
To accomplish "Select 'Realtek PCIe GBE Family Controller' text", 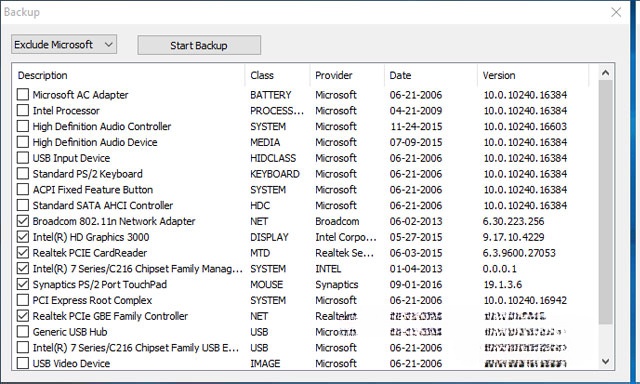I will [x=110, y=316].
